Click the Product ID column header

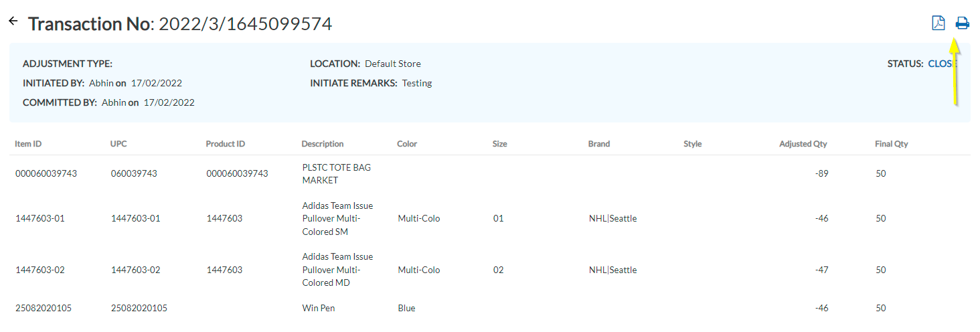pos(226,144)
